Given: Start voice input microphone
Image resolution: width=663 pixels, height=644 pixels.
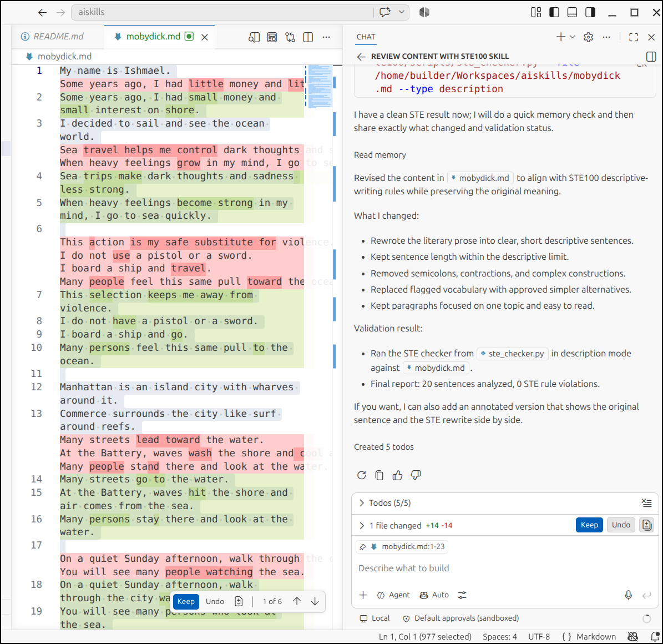Looking at the screenshot, I should point(629,595).
